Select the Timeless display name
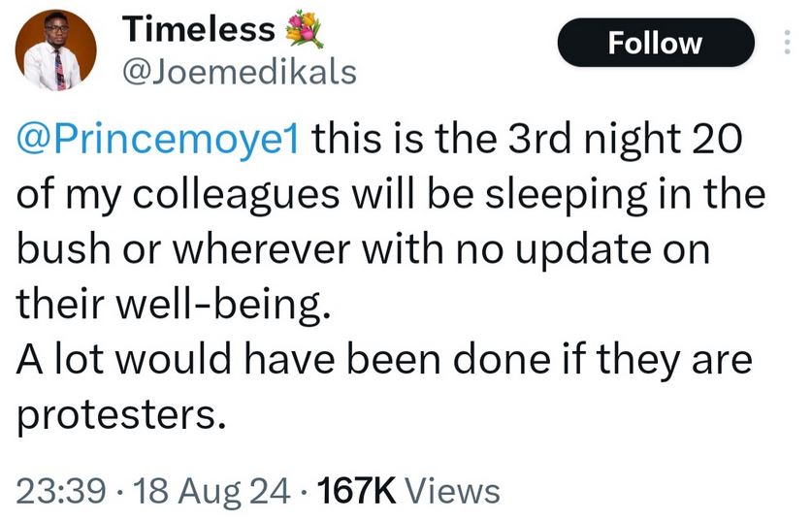This screenshot has width=812, height=520. click(198, 31)
